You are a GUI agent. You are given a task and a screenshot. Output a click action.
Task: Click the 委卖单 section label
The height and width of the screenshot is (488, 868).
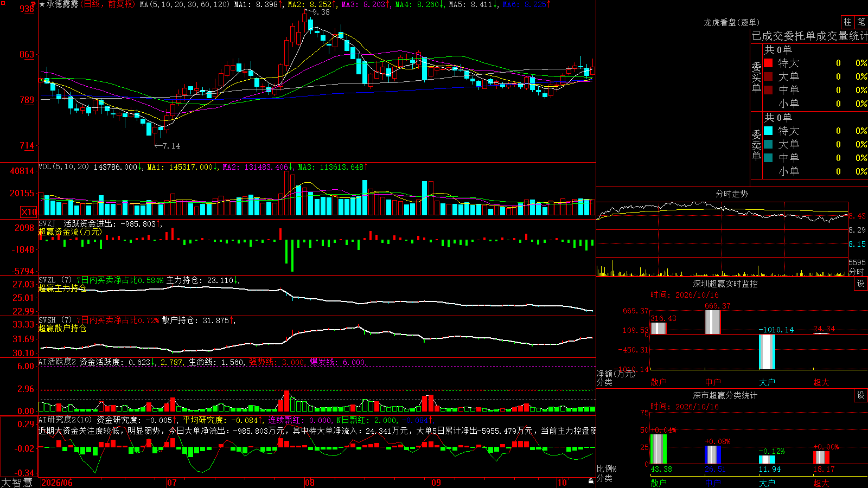tap(756, 145)
